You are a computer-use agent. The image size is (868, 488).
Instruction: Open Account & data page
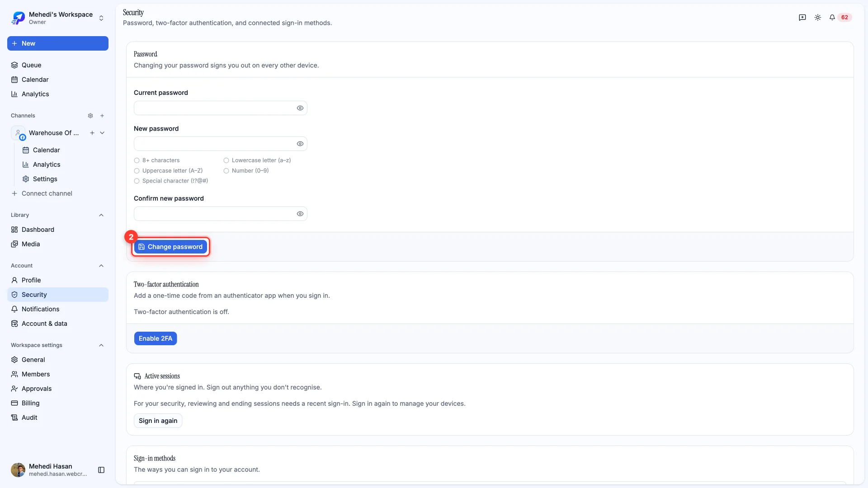[58, 324]
